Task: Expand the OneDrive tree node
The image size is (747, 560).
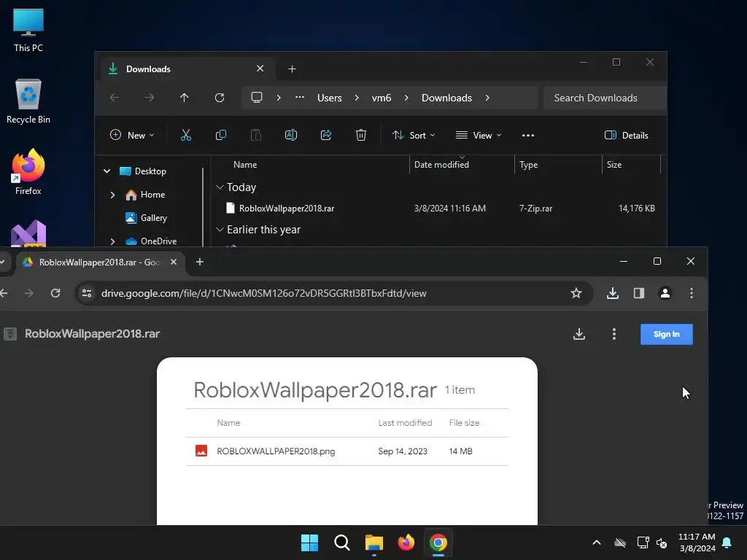Action: [x=112, y=241]
